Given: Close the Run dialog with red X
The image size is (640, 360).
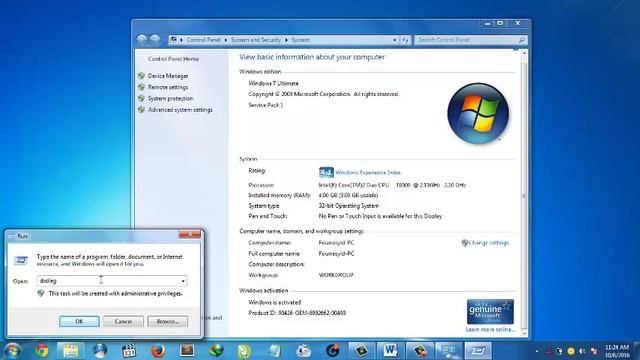Looking at the screenshot, I should 190,235.
